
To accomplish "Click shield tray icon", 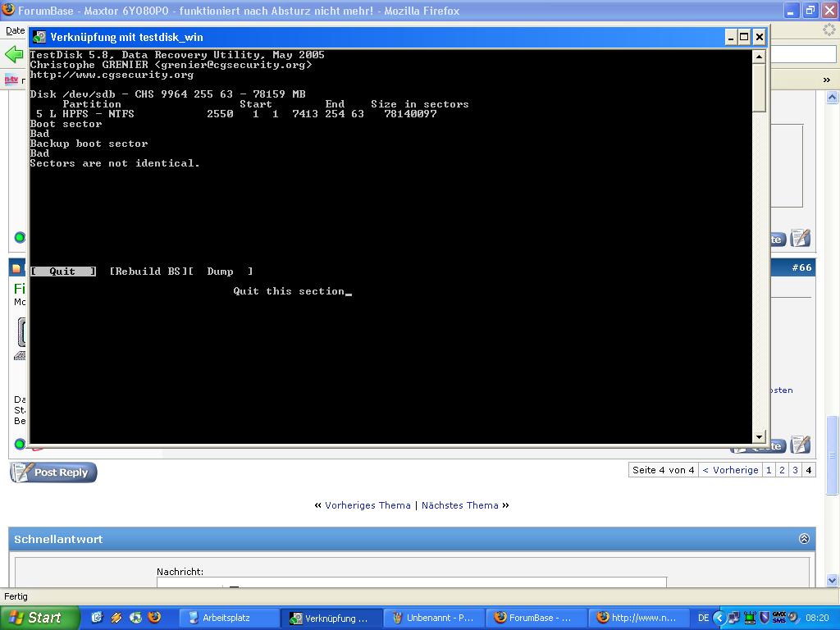I will click(x=765, y=617).
